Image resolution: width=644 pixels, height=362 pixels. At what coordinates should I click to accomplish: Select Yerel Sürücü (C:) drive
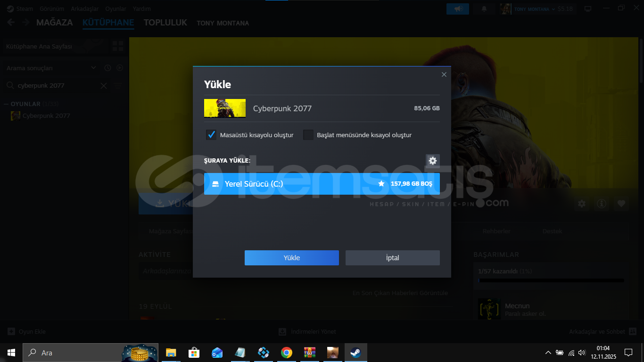point(322,184)
